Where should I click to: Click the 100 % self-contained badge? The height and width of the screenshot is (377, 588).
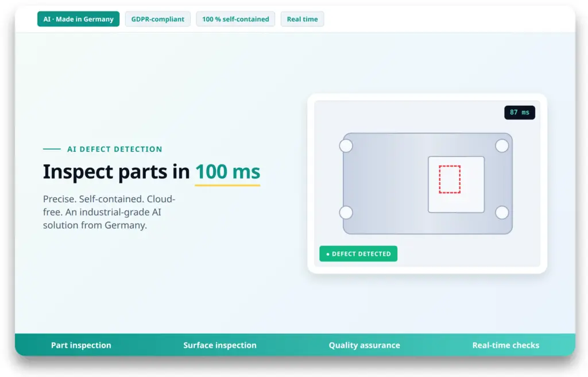(x=235, y=19)
